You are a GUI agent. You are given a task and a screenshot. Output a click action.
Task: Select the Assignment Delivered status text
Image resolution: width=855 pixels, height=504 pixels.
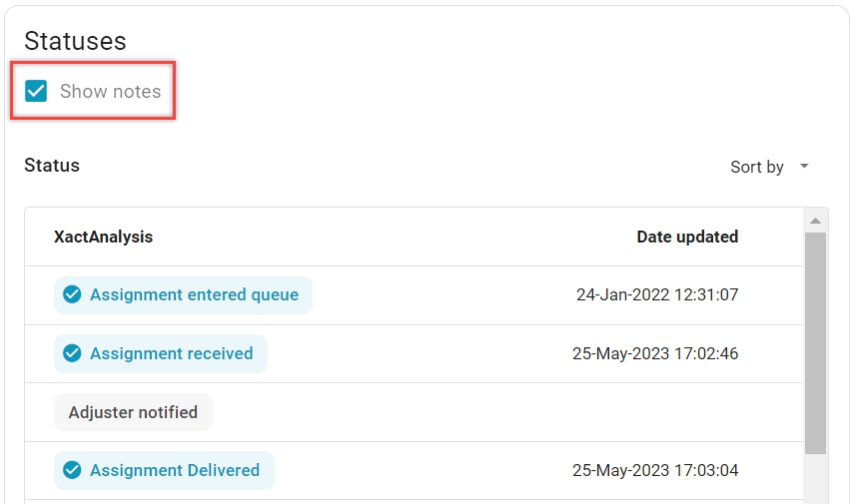[x=174, y=470]
